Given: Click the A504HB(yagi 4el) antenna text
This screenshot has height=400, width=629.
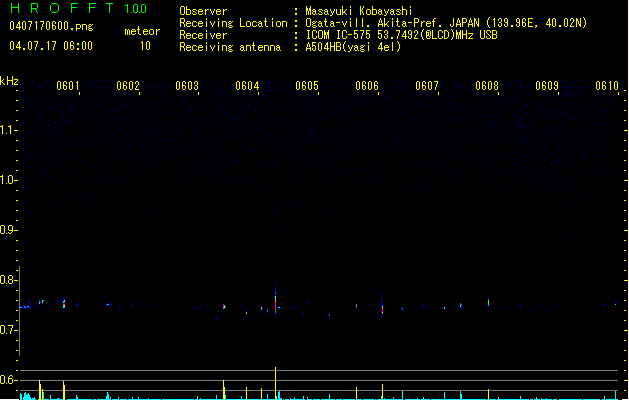Looking at the screenshot, I should click(x=353, y=47).
